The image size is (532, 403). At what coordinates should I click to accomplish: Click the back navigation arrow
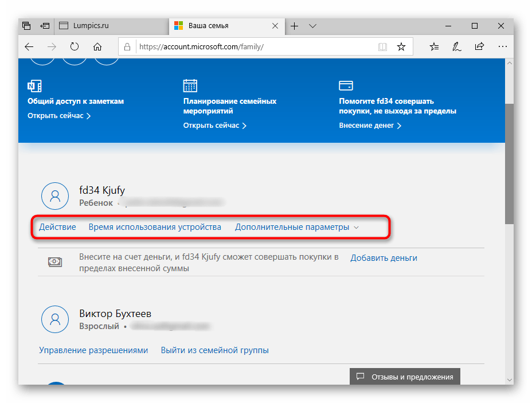29,46
